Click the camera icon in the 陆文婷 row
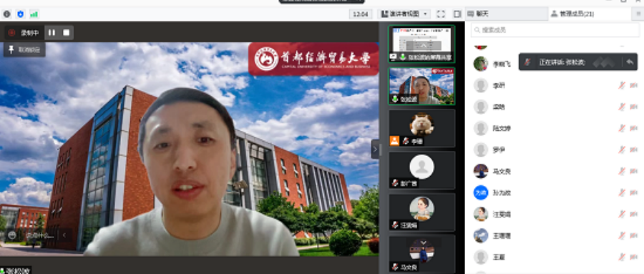The image size is (644, 274). 634,128
